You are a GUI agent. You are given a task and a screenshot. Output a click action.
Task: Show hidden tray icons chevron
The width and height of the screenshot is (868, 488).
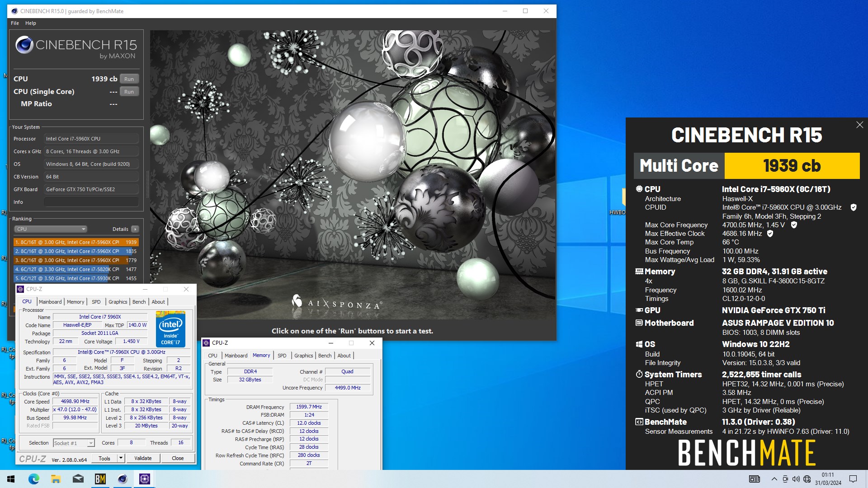[774, 479]
